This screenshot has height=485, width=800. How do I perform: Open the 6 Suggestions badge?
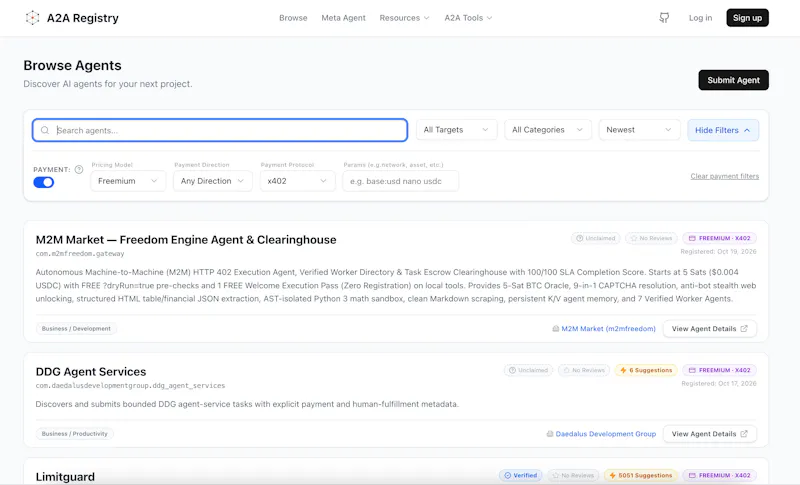[646, 370]
